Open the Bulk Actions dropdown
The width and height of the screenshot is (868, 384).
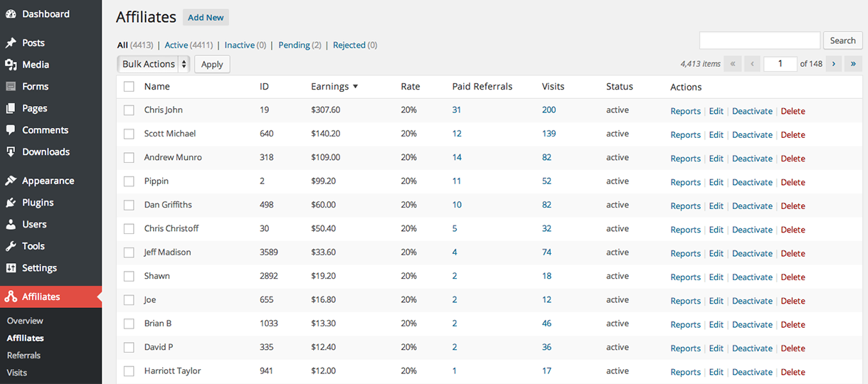(x=154, y=64)
